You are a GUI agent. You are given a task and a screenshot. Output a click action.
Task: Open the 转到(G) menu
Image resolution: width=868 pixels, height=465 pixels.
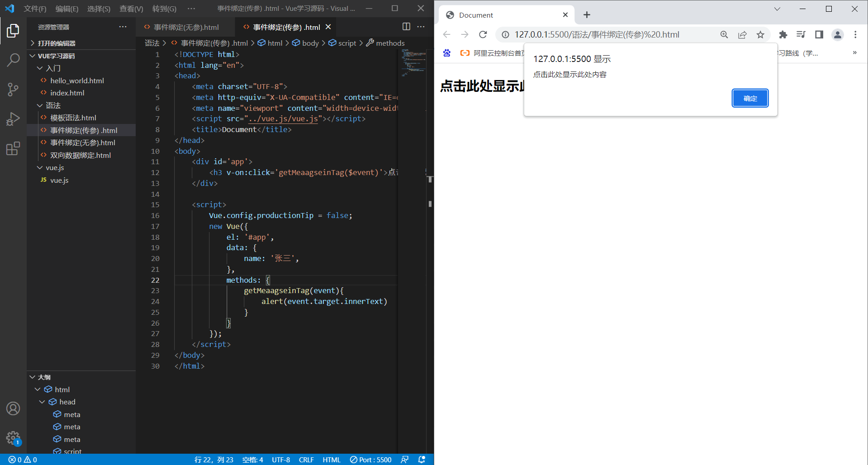coord(164,9)
